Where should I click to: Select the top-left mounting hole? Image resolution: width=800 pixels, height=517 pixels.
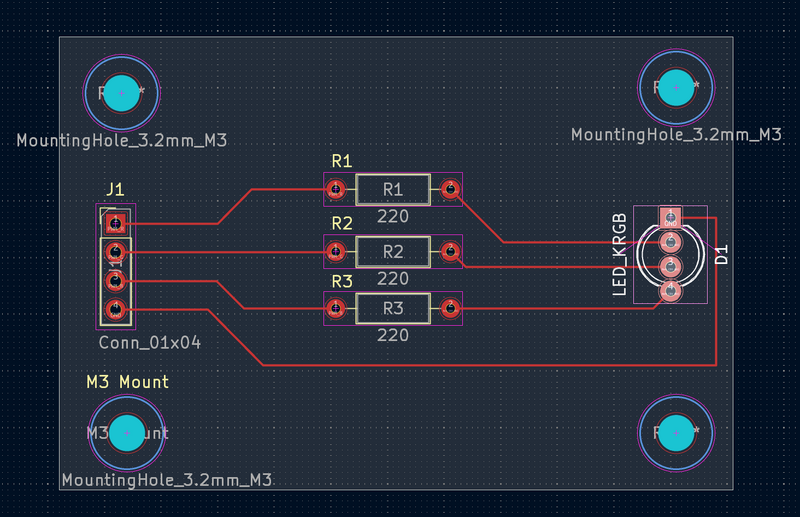pyautogui.click(x=121, y=93)
